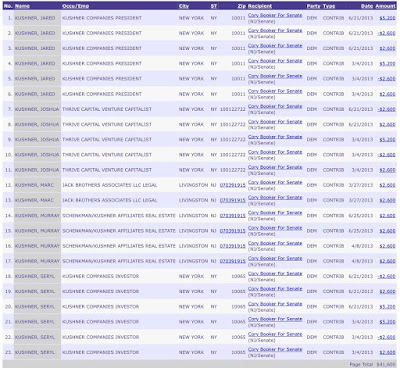Viewport: 400px width, 368px height.
Task: Open Cory Booker For Senate link in row 4
Action: (275, 61)
